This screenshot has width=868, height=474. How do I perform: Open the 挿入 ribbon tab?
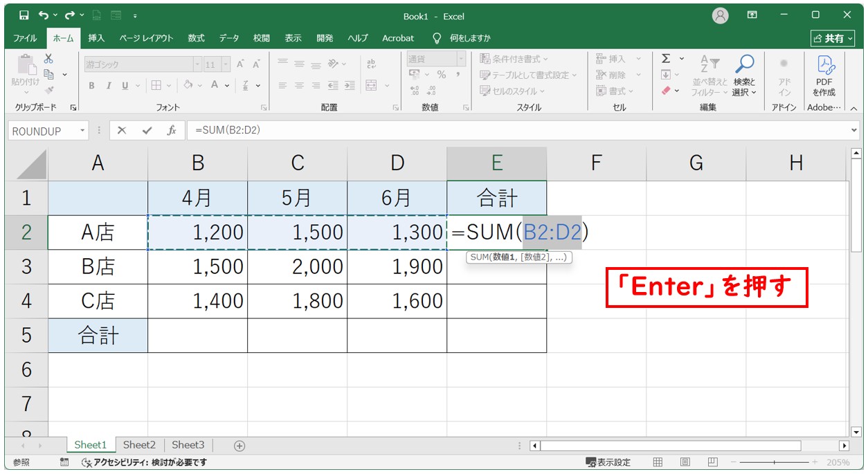coord(97,38)
